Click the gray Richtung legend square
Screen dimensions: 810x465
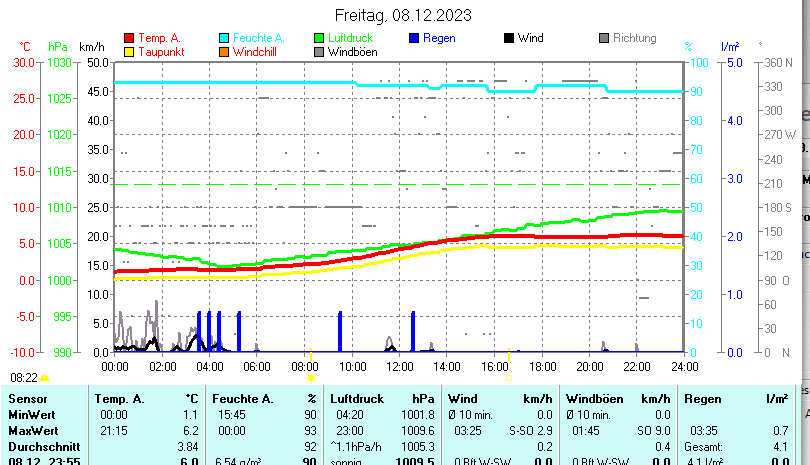point(604,38)
